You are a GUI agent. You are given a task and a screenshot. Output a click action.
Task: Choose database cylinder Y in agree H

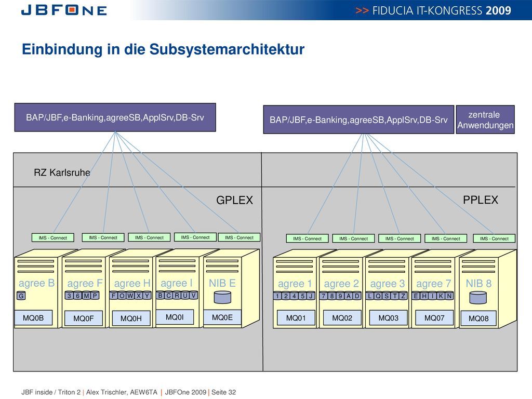pos(147,295)
